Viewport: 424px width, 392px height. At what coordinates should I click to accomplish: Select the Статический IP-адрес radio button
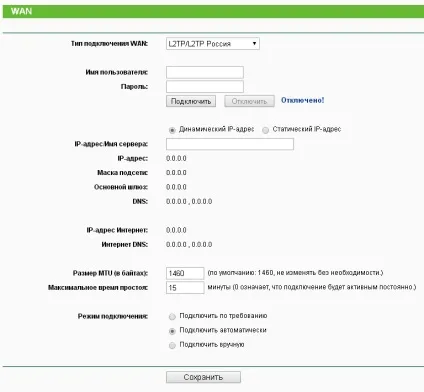click(265, 130)
